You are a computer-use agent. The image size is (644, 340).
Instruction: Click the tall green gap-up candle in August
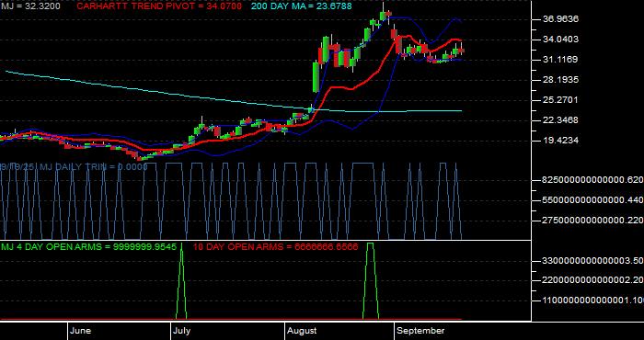(x=316, y=76)
